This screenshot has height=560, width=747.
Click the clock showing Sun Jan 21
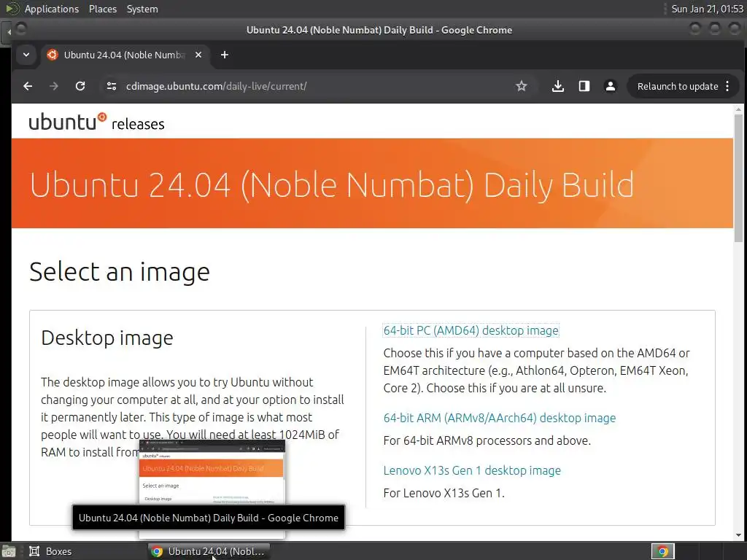pyautogui.click(x=707, y=9)
